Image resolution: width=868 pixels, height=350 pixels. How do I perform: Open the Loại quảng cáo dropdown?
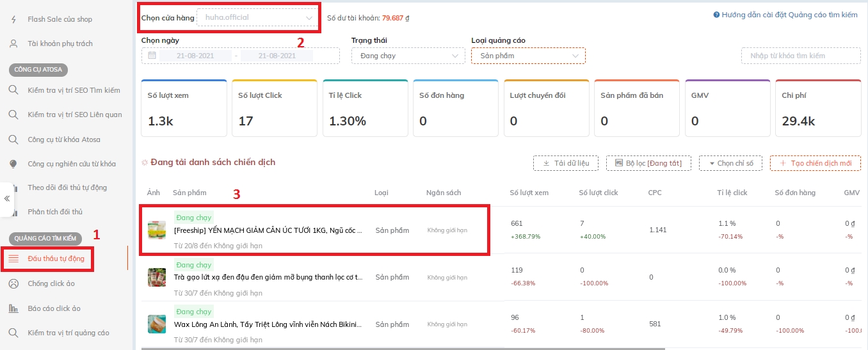click(x=528, y=56)
